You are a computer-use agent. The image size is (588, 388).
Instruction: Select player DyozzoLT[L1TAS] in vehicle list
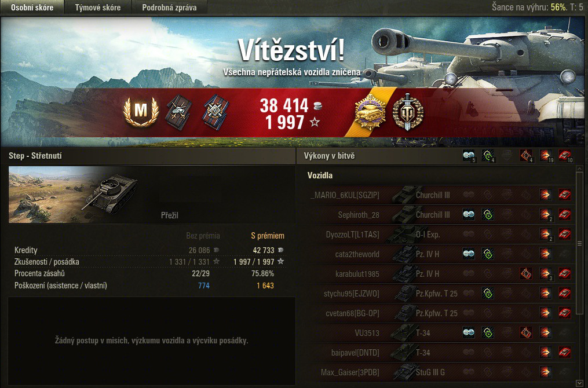point(352,235)
